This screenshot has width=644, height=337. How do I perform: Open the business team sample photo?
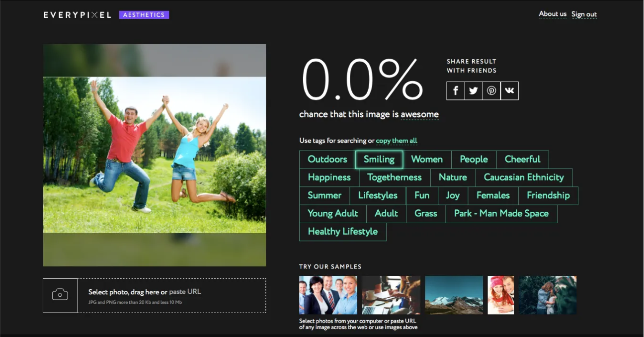click(x=328, y=295)
